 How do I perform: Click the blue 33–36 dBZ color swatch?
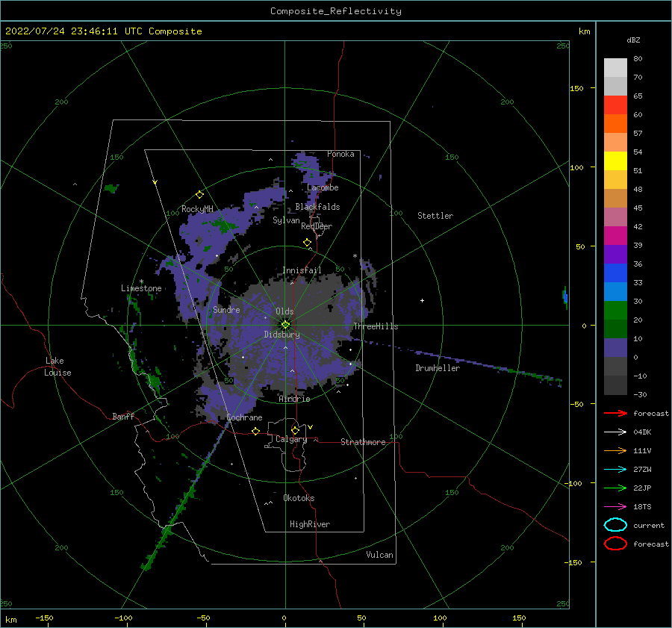615,273
